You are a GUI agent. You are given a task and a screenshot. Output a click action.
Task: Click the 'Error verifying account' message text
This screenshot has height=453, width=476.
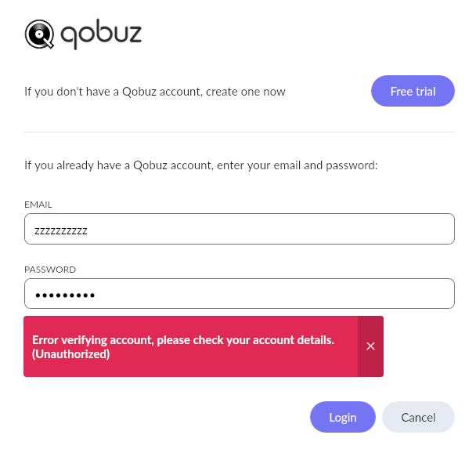tap(183, 340)
